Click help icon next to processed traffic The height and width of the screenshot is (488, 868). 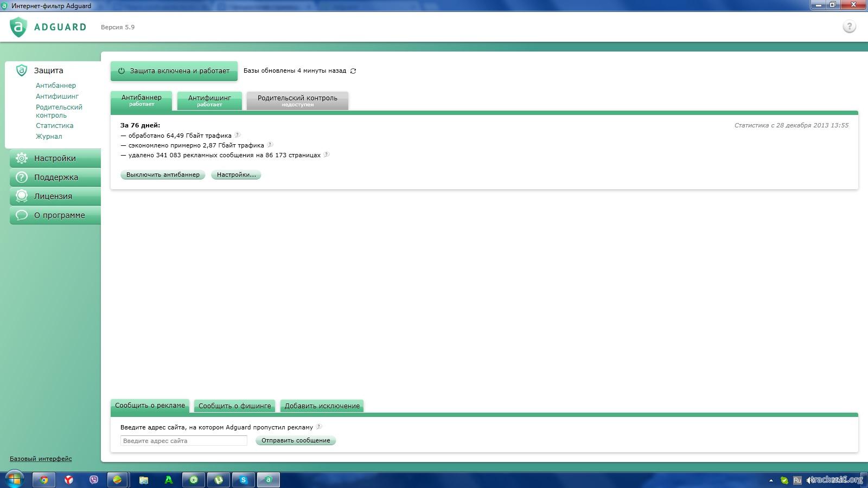(x=237, y=135)
